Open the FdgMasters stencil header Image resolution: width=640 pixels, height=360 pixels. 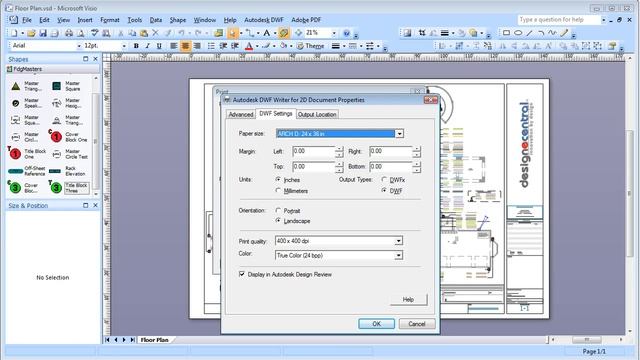click(x=52, y=69)
